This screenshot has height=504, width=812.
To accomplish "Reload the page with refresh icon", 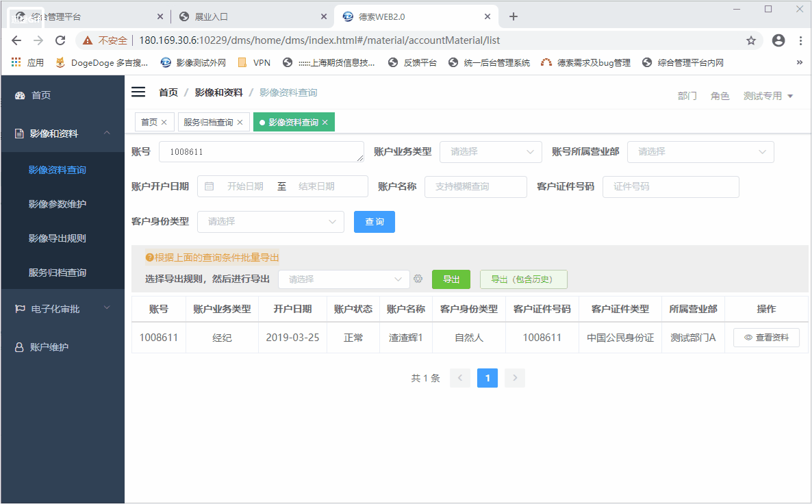I will [x=60, y=40].
